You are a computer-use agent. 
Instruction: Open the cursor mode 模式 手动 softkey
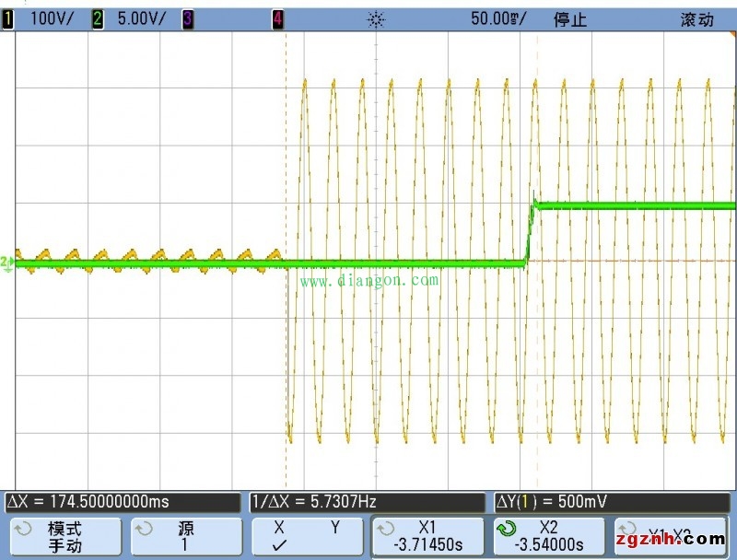[64, 536]
